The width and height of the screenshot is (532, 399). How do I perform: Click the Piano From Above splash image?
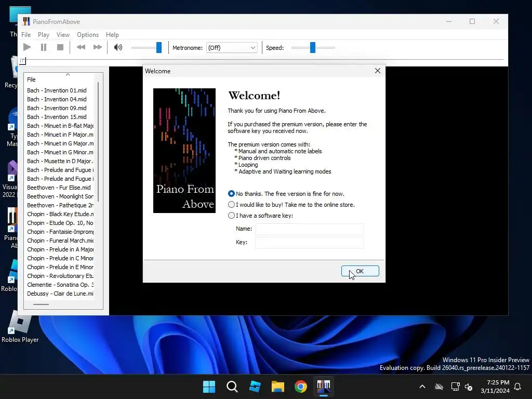tap(184, 151)
